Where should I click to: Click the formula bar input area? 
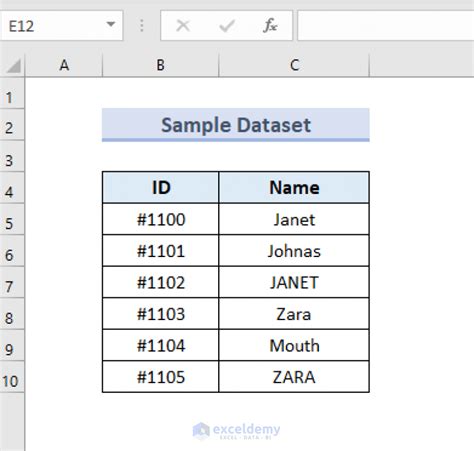386,26
